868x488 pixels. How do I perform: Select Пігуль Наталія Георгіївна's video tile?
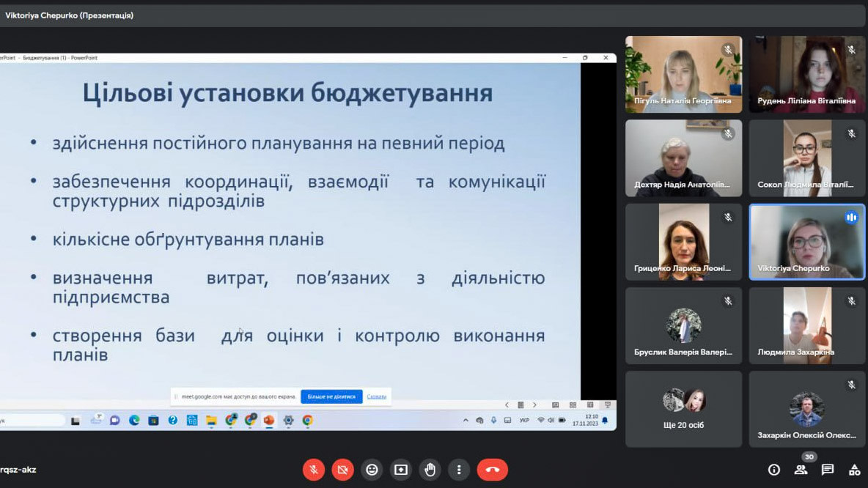pyautogui.click(x=683, y=74)
